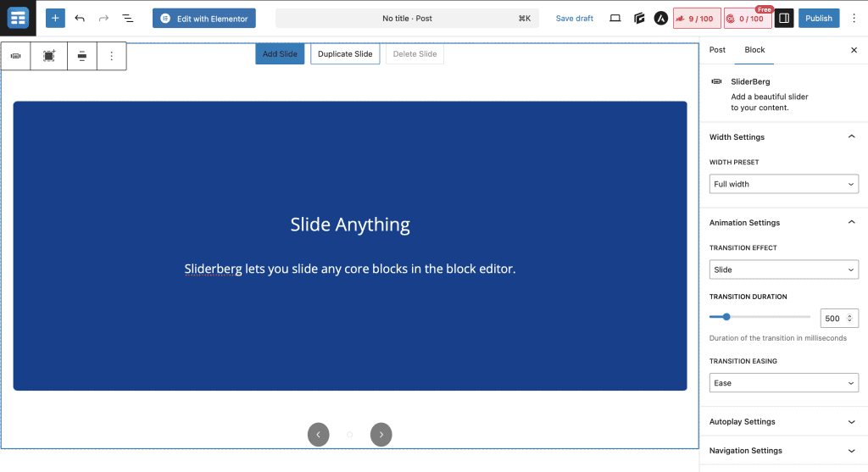Click the WordPress site logo icon
Screen dimensions: 868x472
(x=18, y=19)
